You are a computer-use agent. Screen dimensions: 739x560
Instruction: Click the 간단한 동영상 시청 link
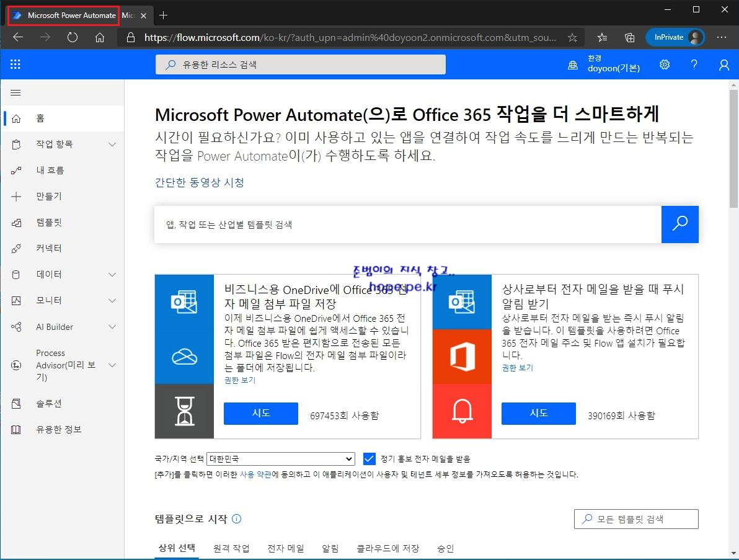point(200,182)
